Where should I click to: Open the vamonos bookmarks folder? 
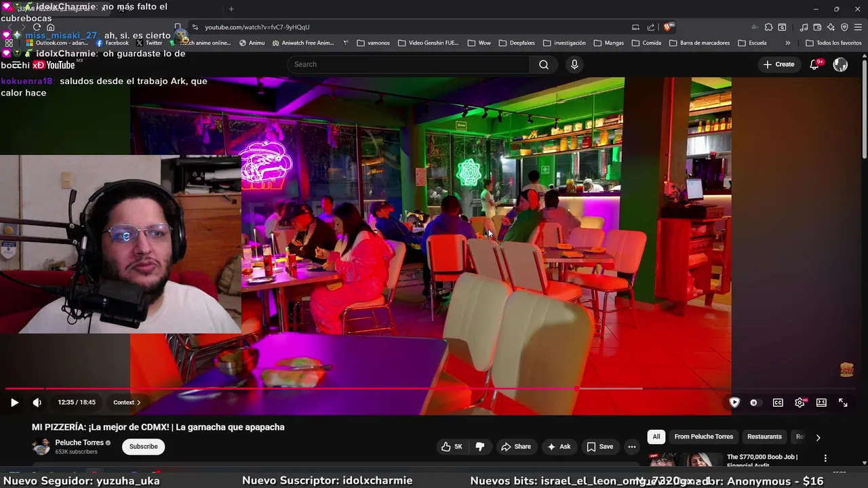coord(373,43)
